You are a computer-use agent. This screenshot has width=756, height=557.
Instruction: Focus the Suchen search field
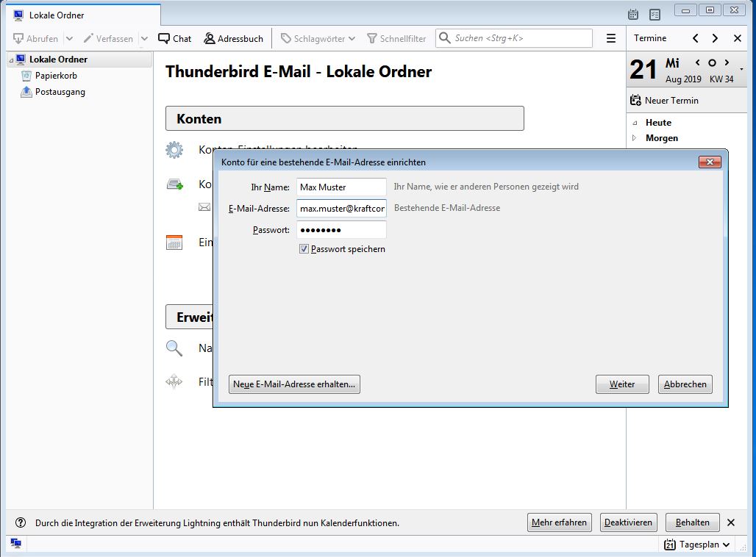pyautogui.click(x=514, y=38)
